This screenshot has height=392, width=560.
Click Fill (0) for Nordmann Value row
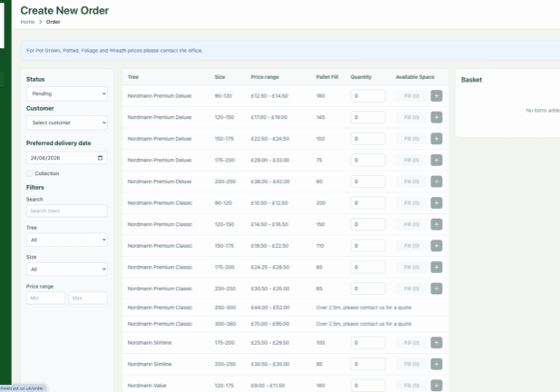tap(411, 386)
